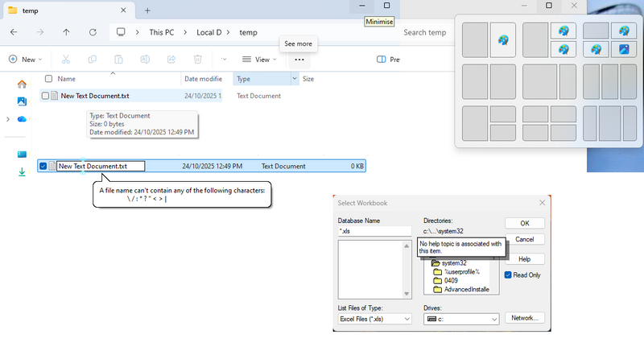Image resolution: width=644 pixels, height=359 pixels.
Task: Click the Copy icon in toolbar
Action: point(93,60)
